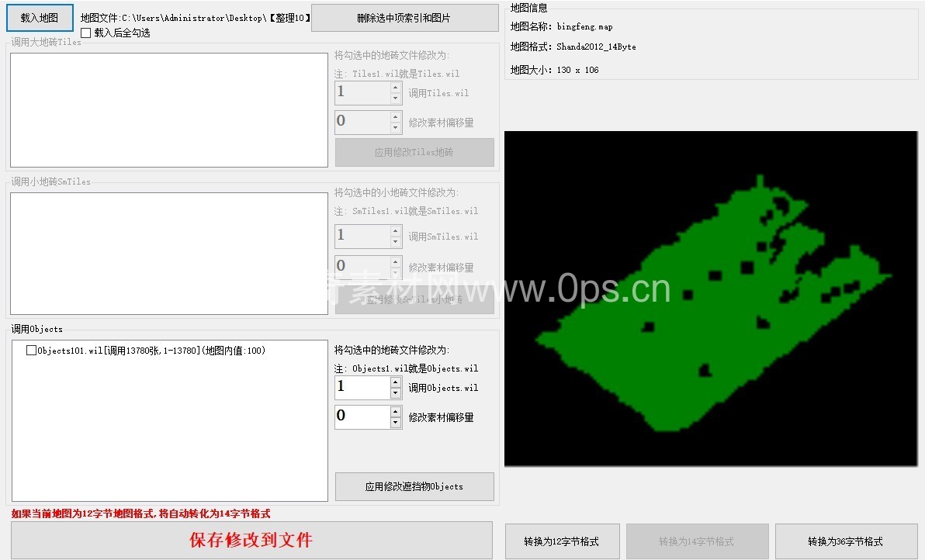The width and height of the screenshot is (925, 560).
Task: Click 转换为36字节格式 button
Action: pyautogui.click(x=845, y=541)
